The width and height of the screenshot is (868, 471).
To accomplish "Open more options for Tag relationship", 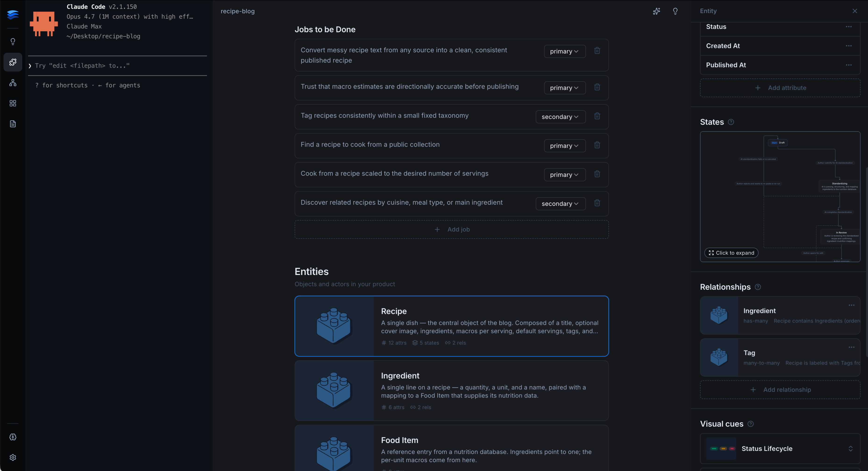I will pos(851,348).
